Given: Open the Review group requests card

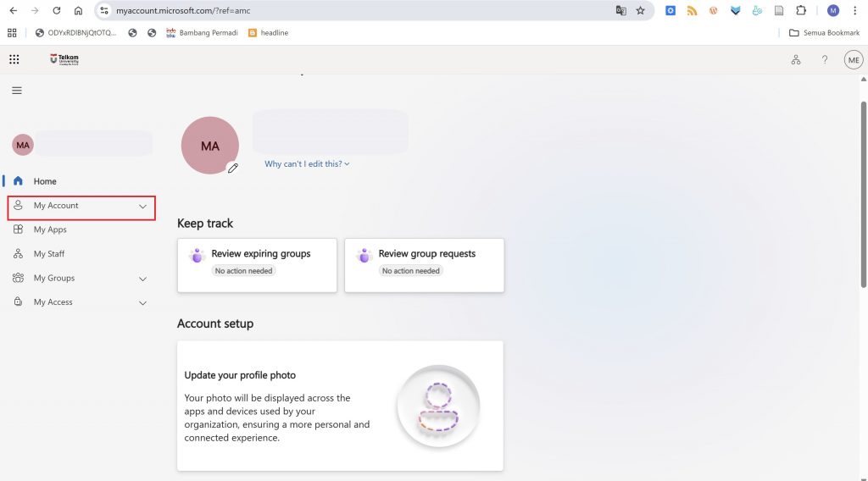Looking at the screenshot, I should click(x=424, y=265).
